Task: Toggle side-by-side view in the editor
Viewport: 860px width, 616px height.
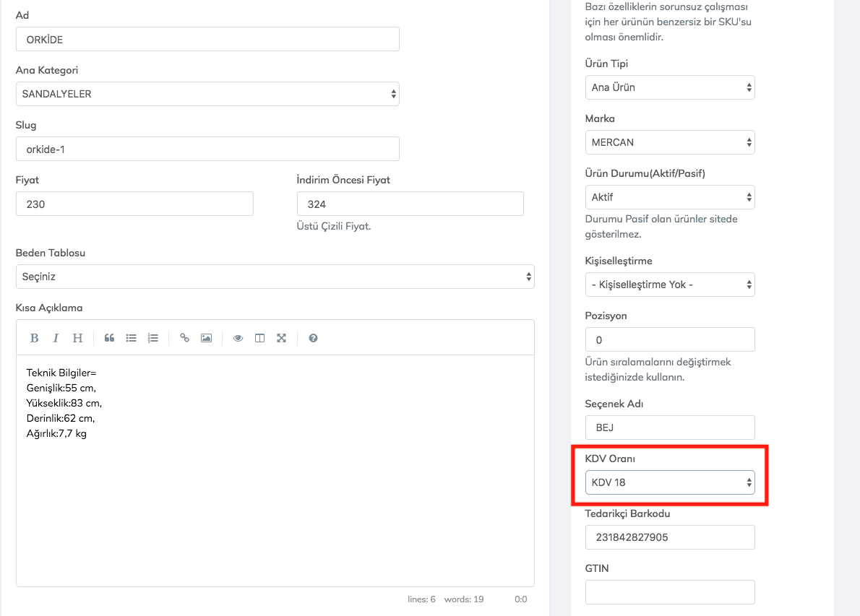Action: pos(259,338)
